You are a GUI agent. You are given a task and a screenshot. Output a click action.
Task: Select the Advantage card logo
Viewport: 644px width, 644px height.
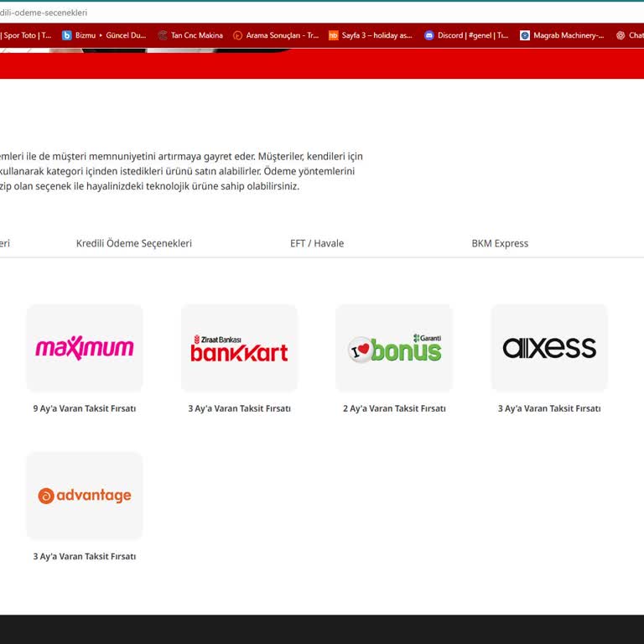click(x=85, y=496)
